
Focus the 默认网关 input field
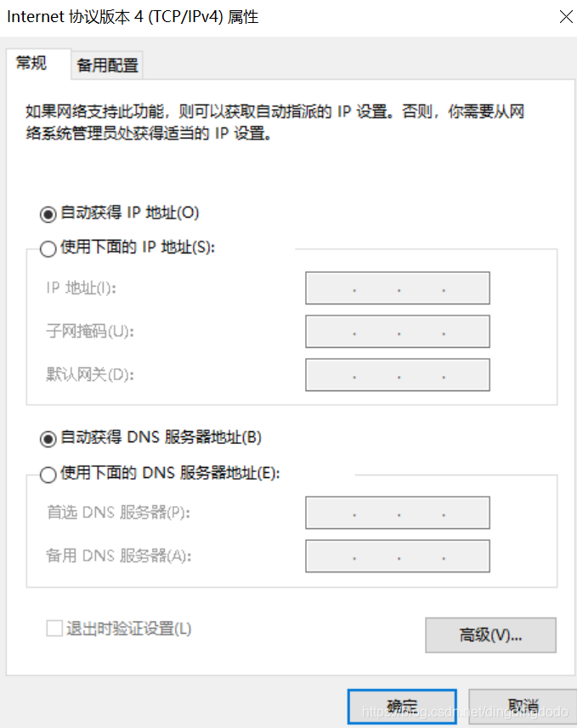[x=397, y=375]
